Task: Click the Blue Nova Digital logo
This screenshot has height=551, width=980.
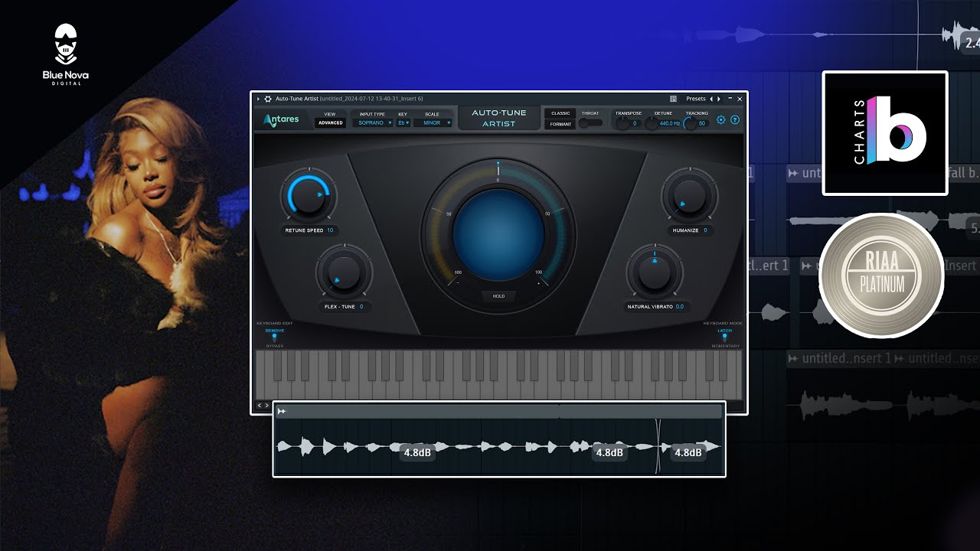Action: point(66,54)
